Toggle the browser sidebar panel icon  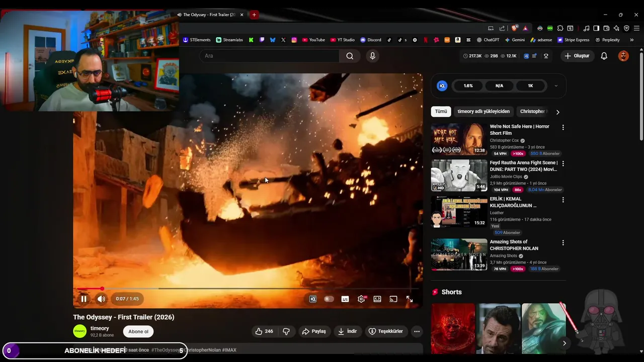596,28
